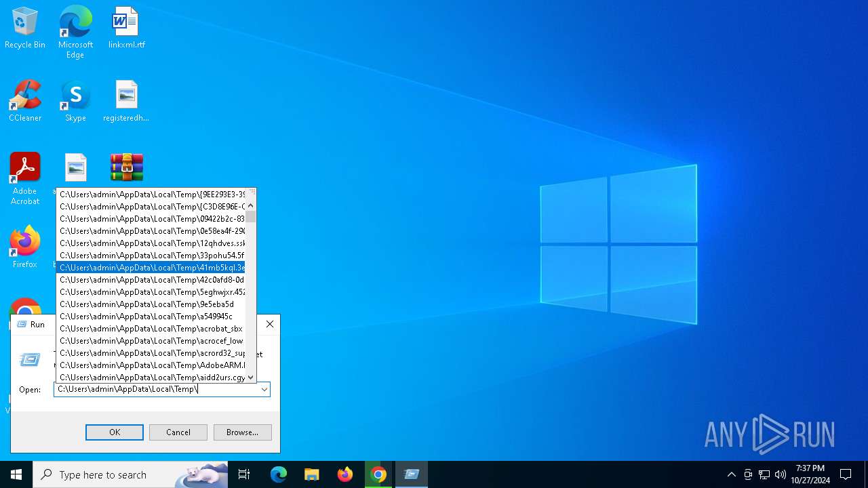Select the registeredh... image file on desktop
This screenshot has height=488, width=868.
127,102
